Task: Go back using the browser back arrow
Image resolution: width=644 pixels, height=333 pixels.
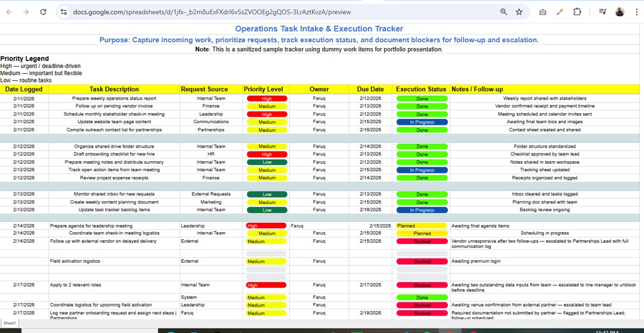Action: [x=9, y=12]
